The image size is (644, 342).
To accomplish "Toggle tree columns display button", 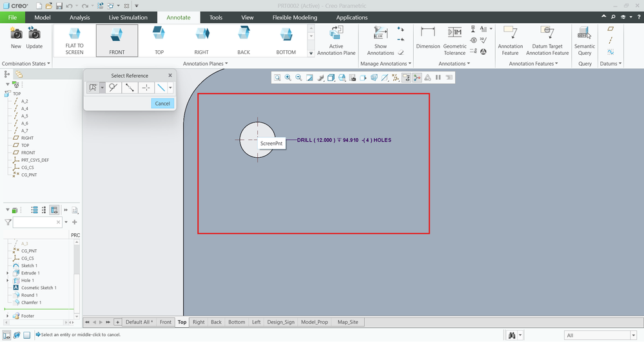I will 54,210.
